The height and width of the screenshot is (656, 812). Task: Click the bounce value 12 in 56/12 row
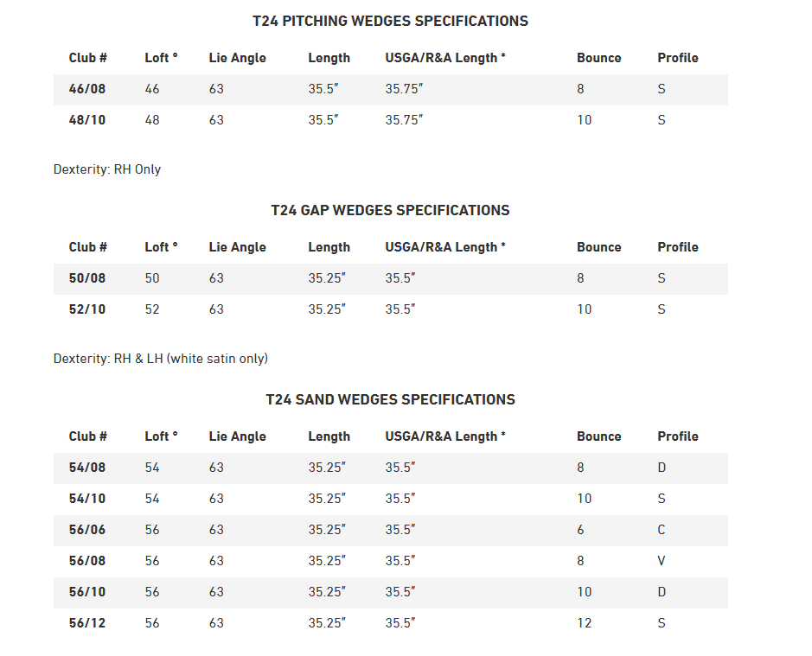pyautogui.click(x=585, y=623)
